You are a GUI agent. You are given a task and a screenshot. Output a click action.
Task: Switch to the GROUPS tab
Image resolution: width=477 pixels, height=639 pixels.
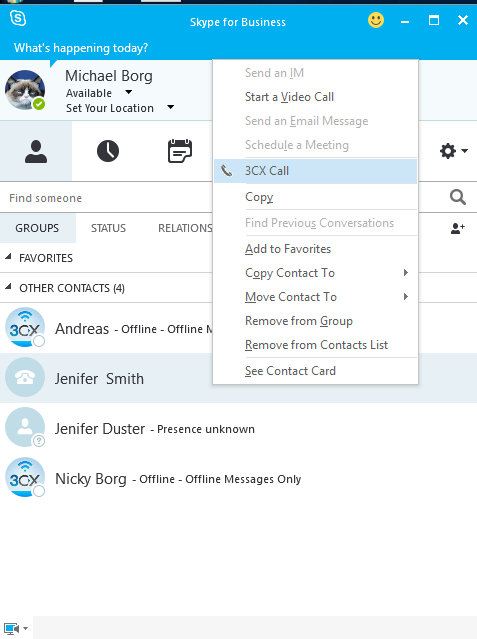coord(37,228)
